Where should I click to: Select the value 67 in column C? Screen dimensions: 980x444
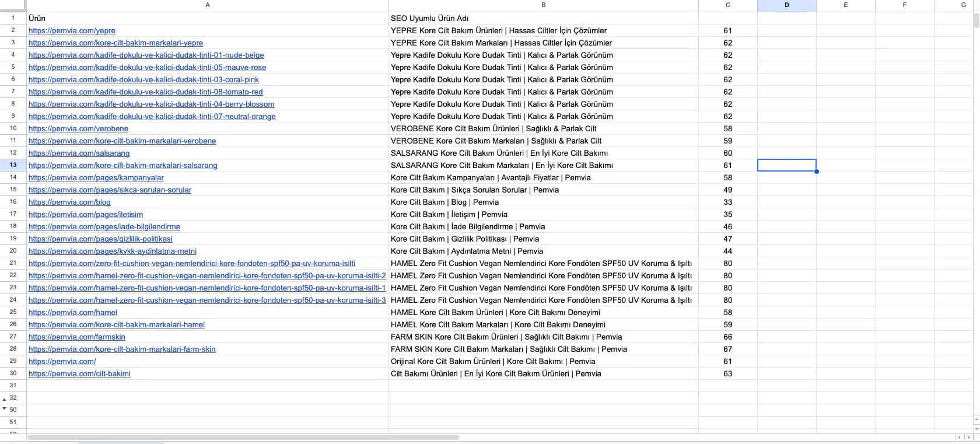tap(728, 349)
